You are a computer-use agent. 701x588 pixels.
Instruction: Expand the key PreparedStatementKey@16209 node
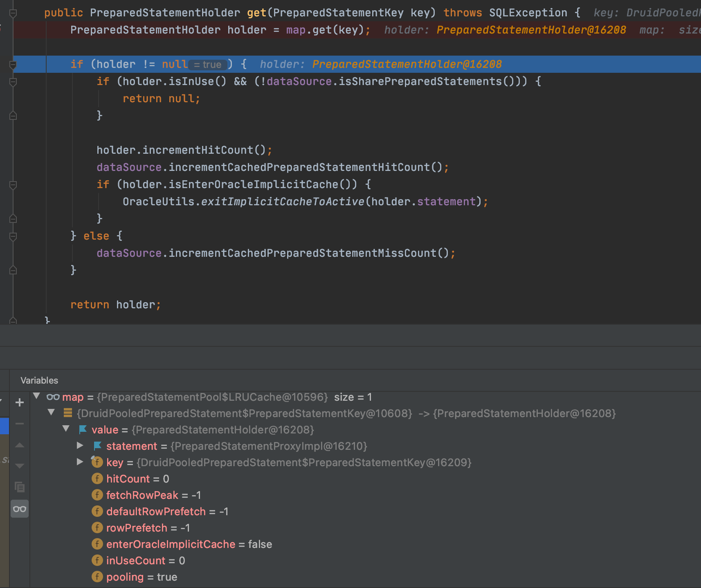pyautogui.click(x=80, y=462)
